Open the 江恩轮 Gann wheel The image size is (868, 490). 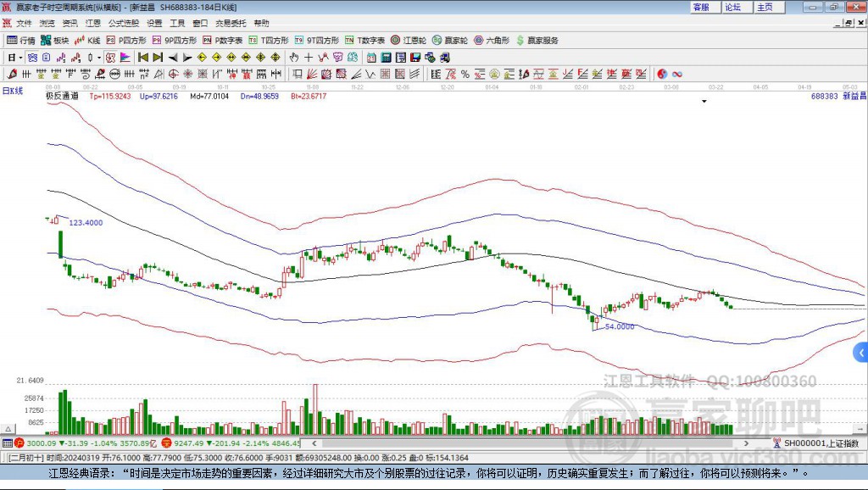pyautogui.click(x=409, y=41)
